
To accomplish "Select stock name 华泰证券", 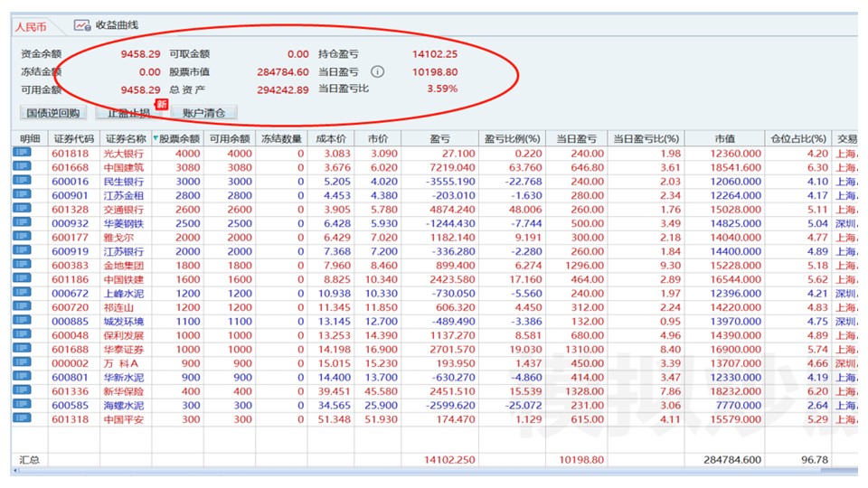I will 124,349.
